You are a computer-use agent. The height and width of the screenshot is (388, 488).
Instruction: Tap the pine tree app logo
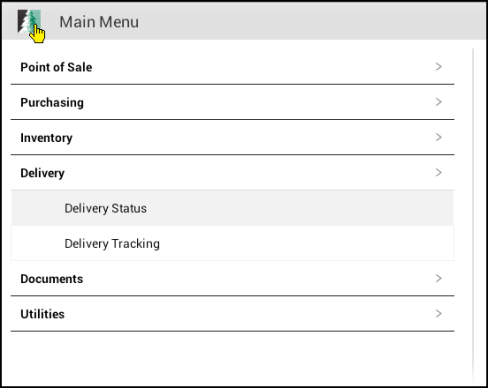click(29, 22)
